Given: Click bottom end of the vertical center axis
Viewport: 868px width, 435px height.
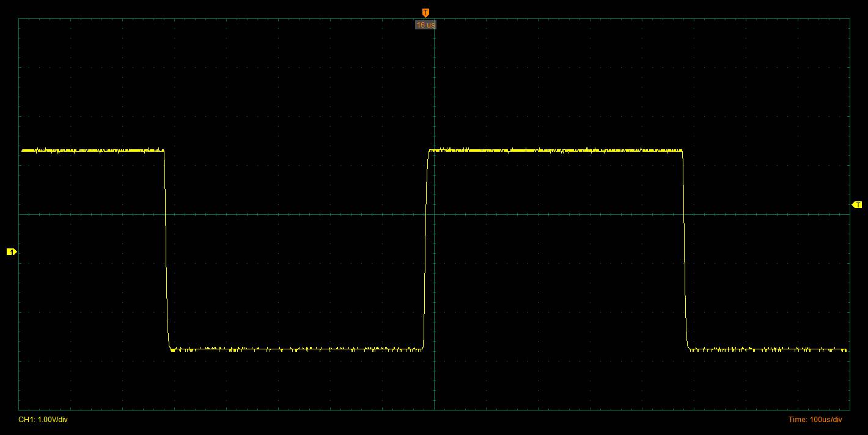Looking at the screenshot, I should [434, 409].
